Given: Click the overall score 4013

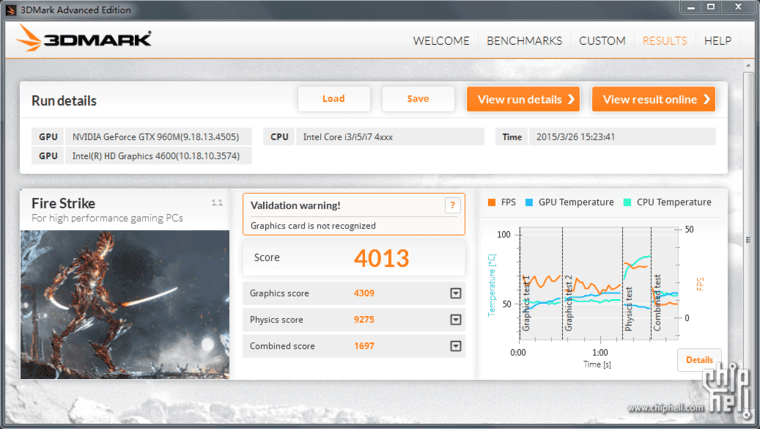Looking at the screenshot, I should [381, 258].
